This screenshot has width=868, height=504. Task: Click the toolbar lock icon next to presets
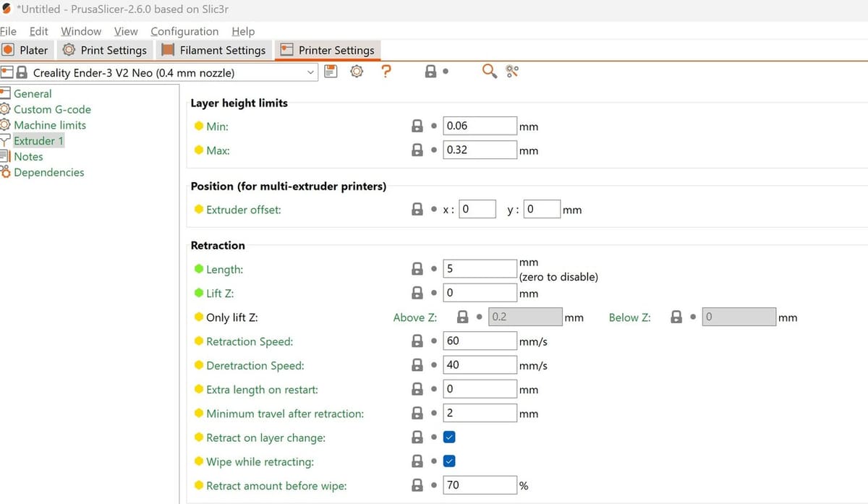[x=431, y=71]
